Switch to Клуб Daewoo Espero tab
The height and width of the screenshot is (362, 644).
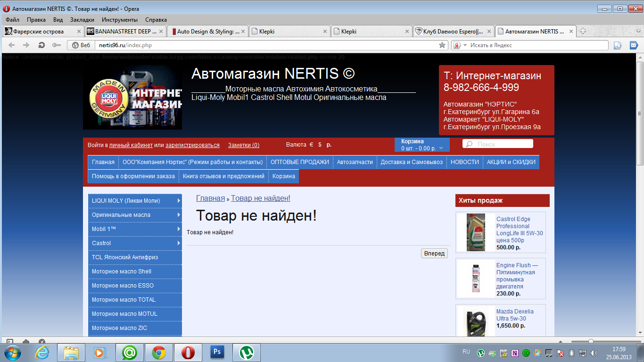454,32
